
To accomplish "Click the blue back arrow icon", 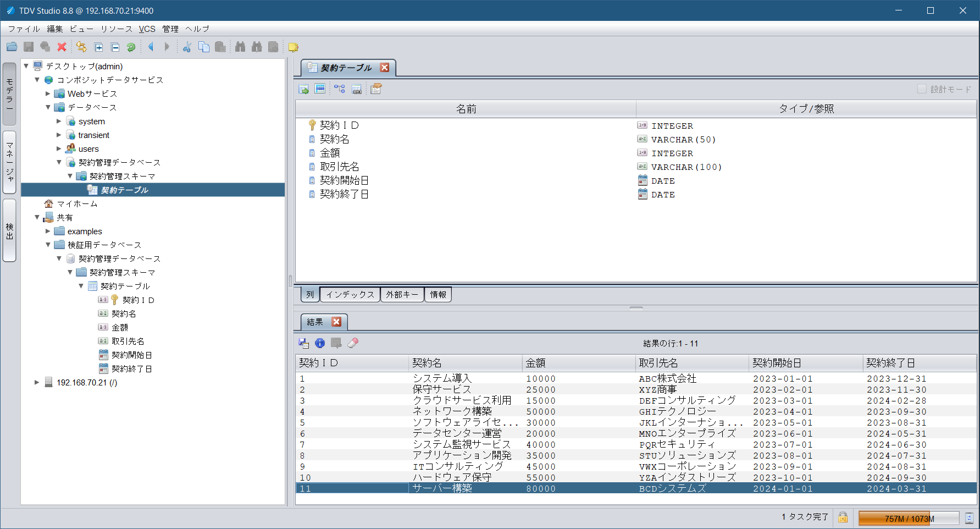I will pos(151,47).
